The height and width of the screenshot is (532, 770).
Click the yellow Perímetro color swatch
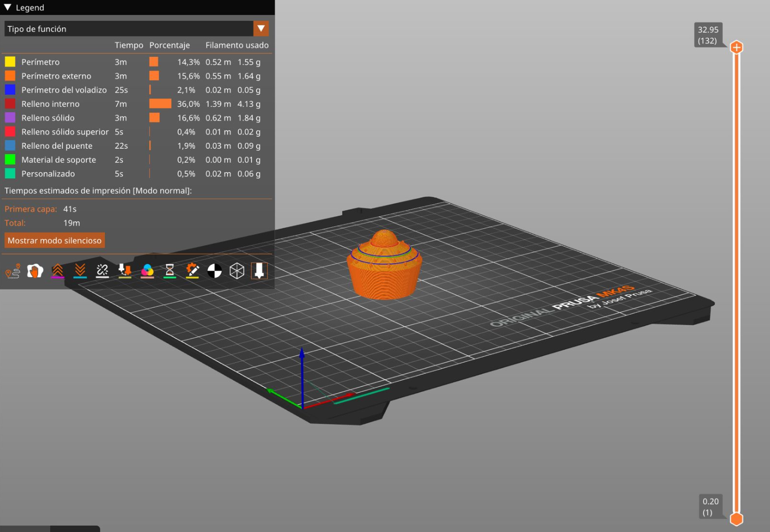tap(10, 62)
